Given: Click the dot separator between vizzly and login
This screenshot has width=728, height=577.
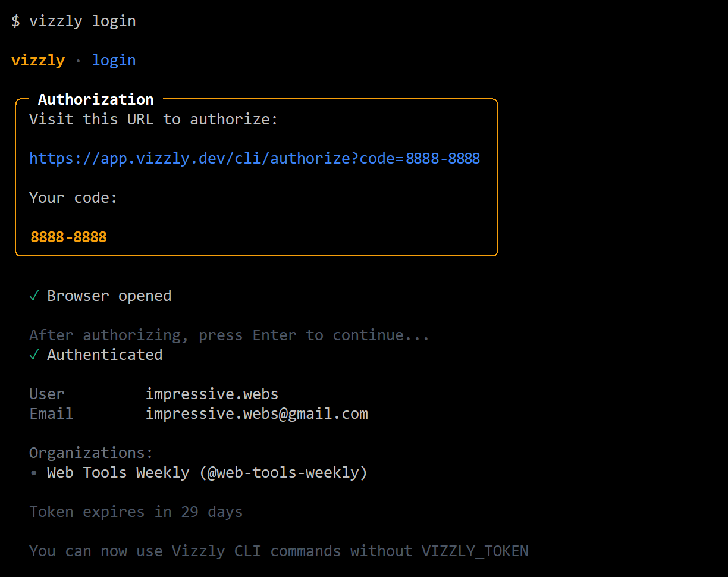Looking at the screenshot, I should (78, 60).
